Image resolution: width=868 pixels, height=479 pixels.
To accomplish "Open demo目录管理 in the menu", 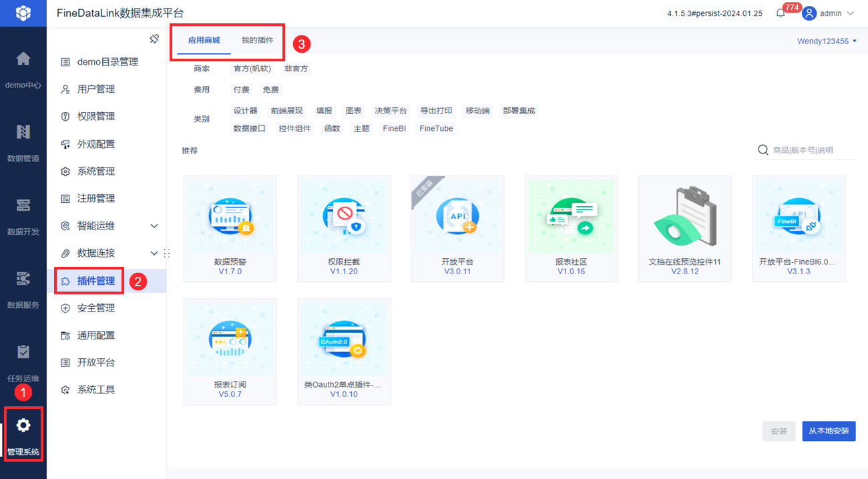I will pos(107,62).
